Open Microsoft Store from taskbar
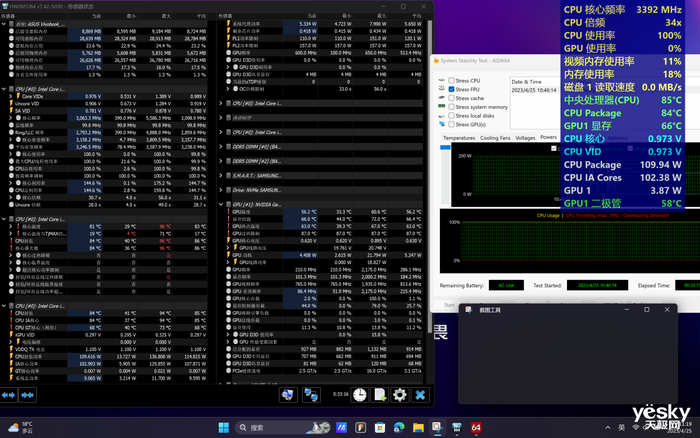The image size is (700, 438). click(x=379, y=427)
